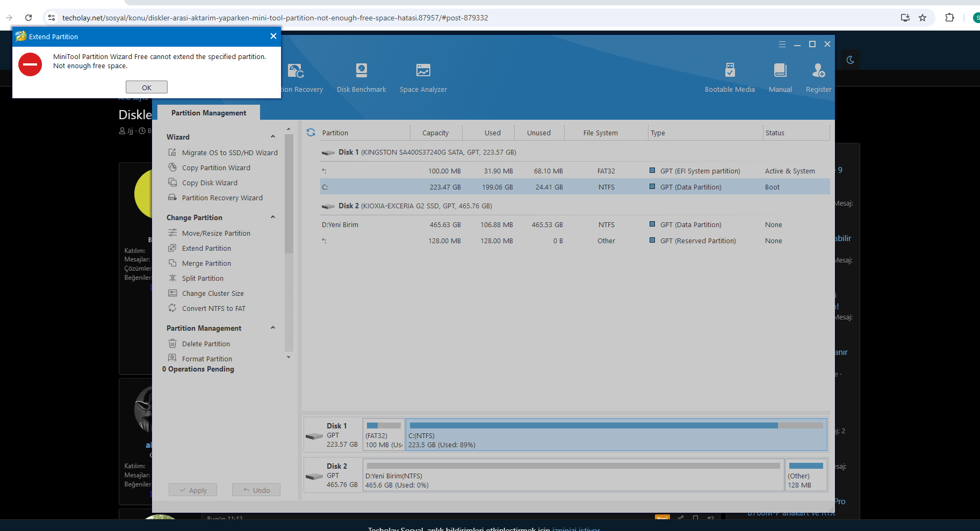Sort by the Status column header
This screenshot has width=980, height=531.
pos(796,133)
